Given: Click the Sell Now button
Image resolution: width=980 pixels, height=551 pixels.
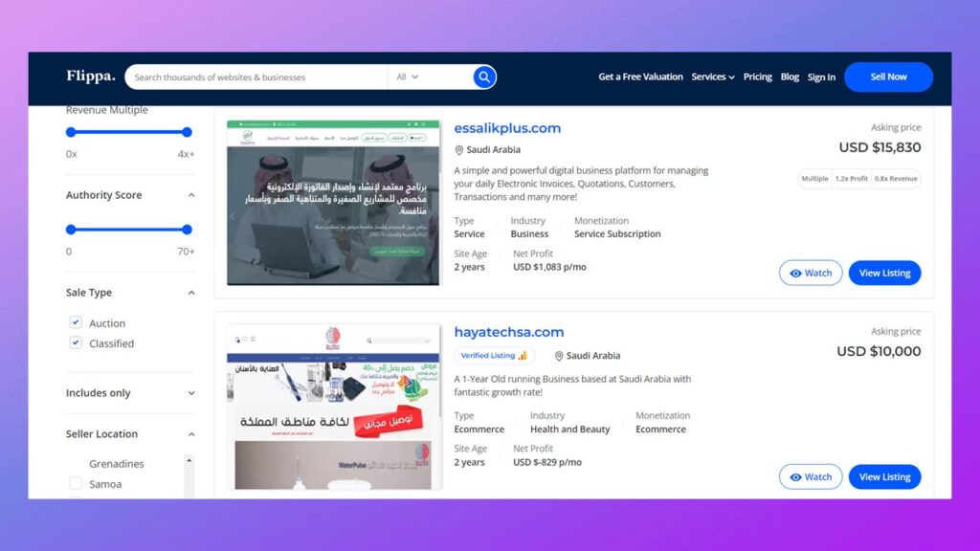Looking at the screenshot, I should pos(888,77).
